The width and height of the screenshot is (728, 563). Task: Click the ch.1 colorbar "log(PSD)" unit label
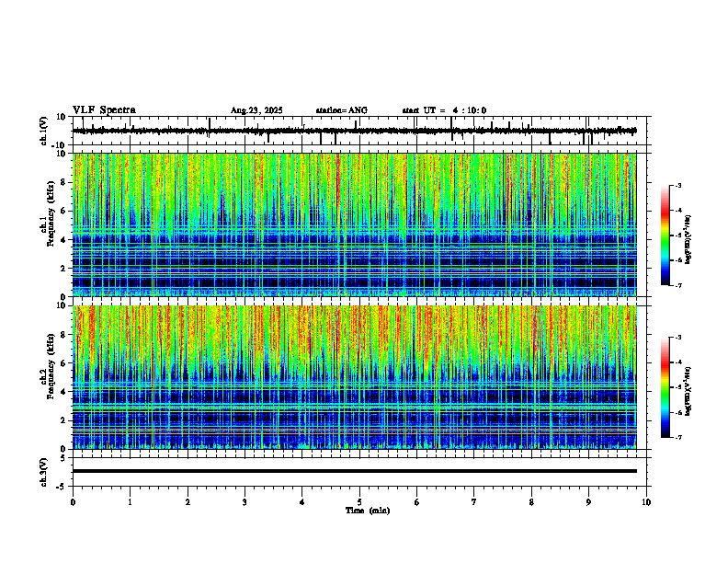[x=688, y=240]
